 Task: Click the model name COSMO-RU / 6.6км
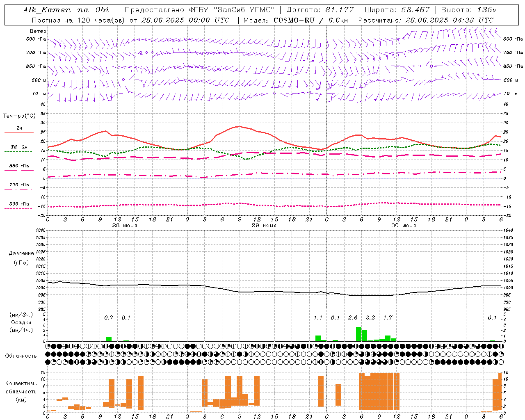(x=310, y=20)
